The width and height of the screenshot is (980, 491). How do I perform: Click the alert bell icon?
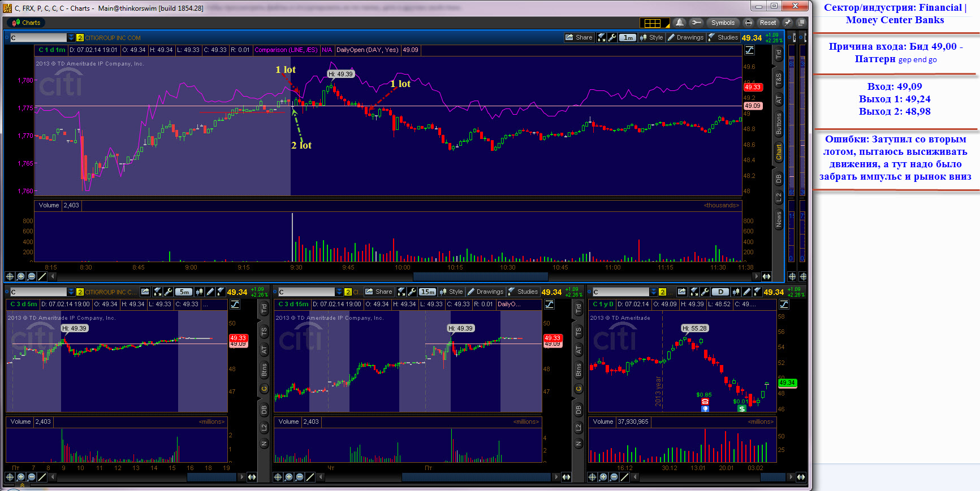[x=680, y=23]
